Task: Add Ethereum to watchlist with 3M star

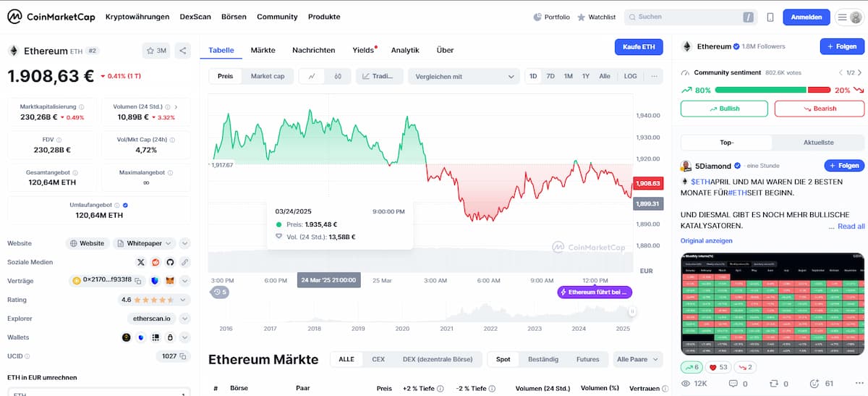Action: 156,51
